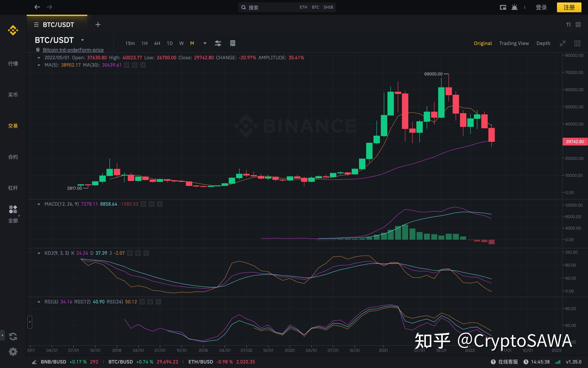Collapse the RSI panel arrow

tap(39, 302)
